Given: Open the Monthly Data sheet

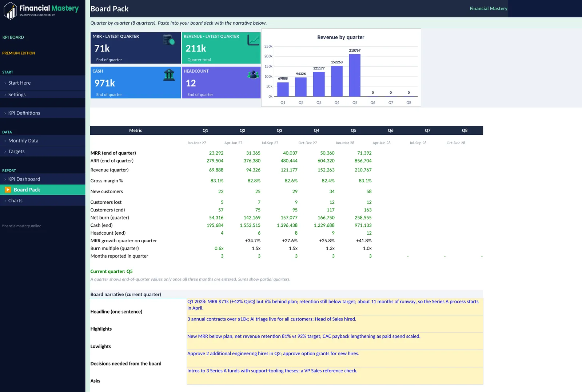Looking at the screenshot, I should tap(43, 141).
